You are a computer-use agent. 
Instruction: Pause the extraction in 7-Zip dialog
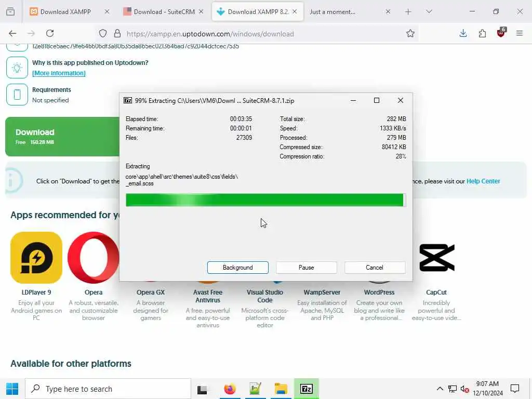click(306, 268)
